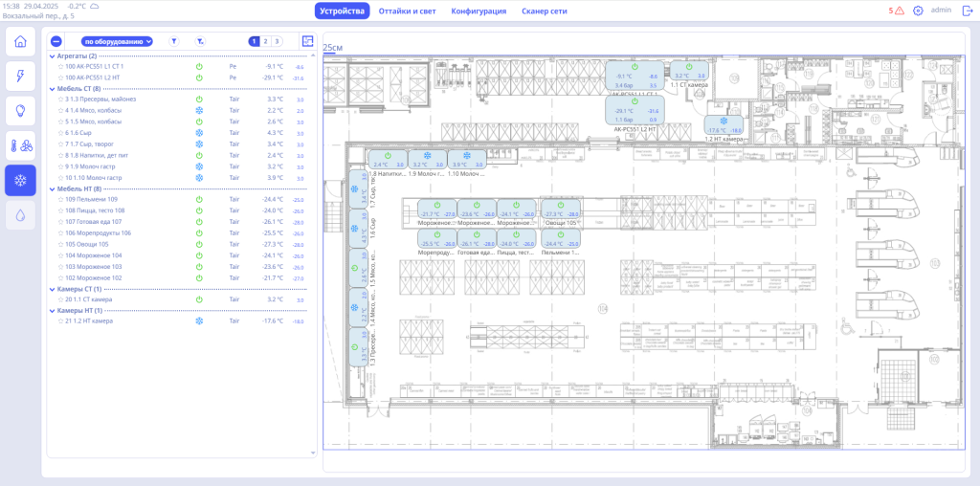Open the Home section in the sidebar
Image resolution: width=980 pixels, height=486 pixels.
(x=21, y=43)
